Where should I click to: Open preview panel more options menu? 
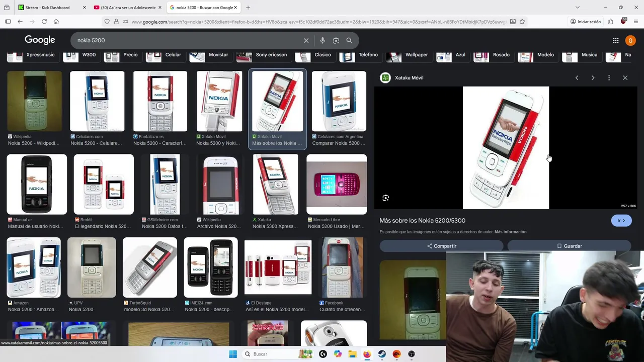[609, 78]
